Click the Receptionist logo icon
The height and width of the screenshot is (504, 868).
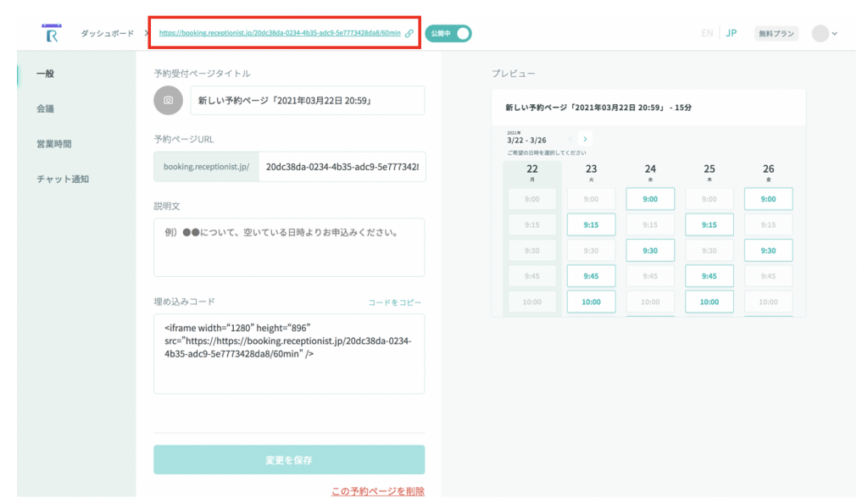pos(50,33)
